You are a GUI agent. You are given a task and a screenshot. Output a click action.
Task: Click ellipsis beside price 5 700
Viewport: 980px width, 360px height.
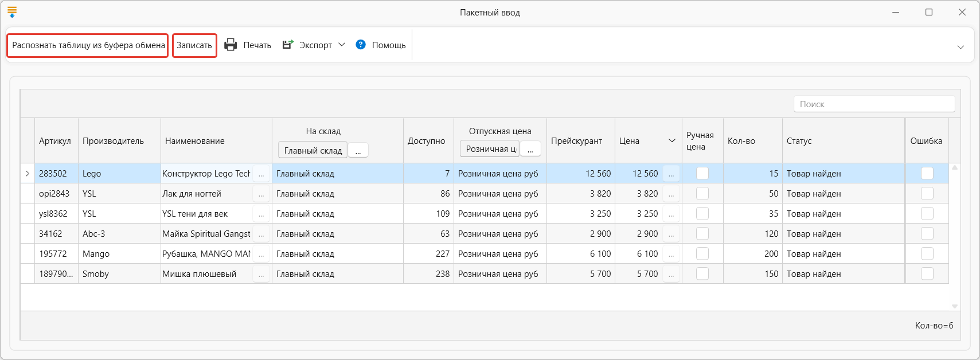click(671, 273)
